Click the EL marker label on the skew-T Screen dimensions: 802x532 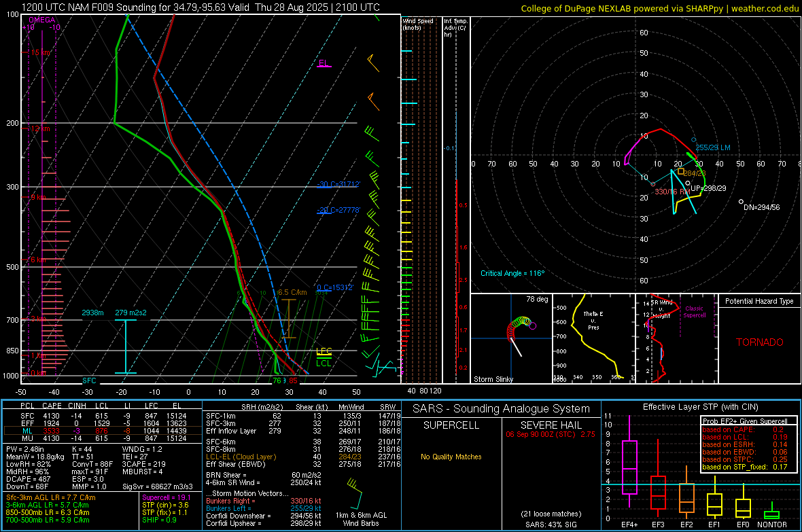324,63
